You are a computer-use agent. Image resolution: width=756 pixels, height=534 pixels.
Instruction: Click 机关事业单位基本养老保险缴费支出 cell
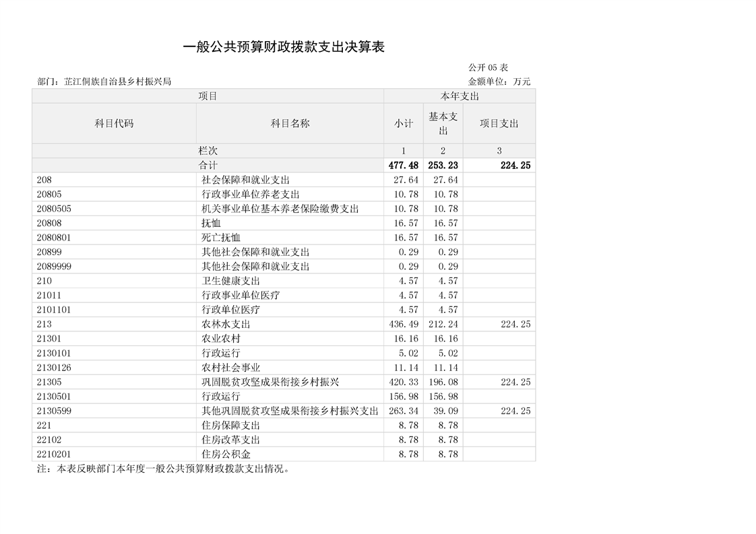click(280, 209)
